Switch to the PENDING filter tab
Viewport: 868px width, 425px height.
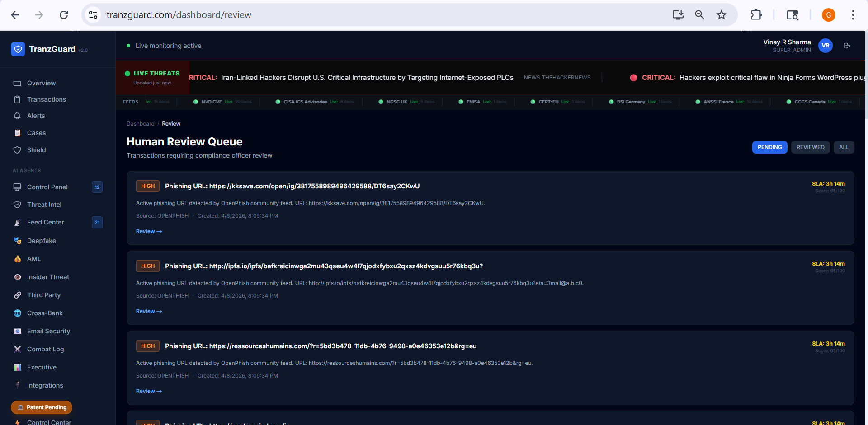(x=770, y=147)
